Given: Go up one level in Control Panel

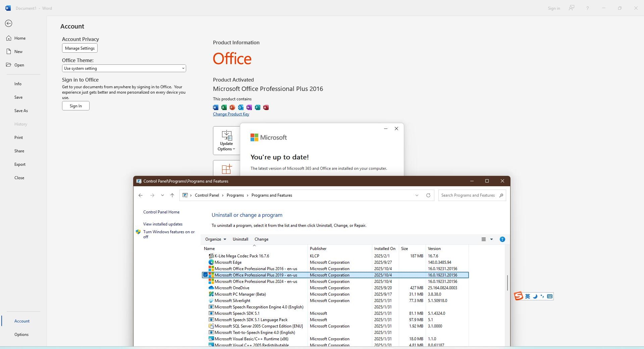Looking at the screenshot, I should [x=172, y=195].
